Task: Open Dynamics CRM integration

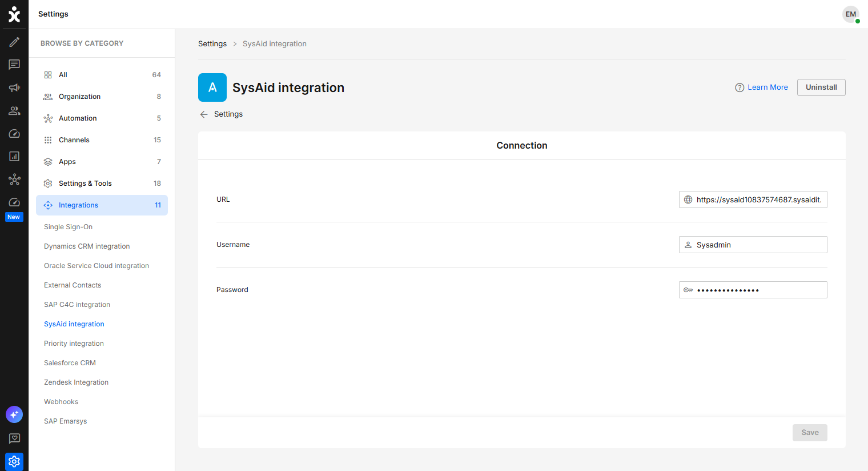Action: pyautogui.click(x=87, y=246)
